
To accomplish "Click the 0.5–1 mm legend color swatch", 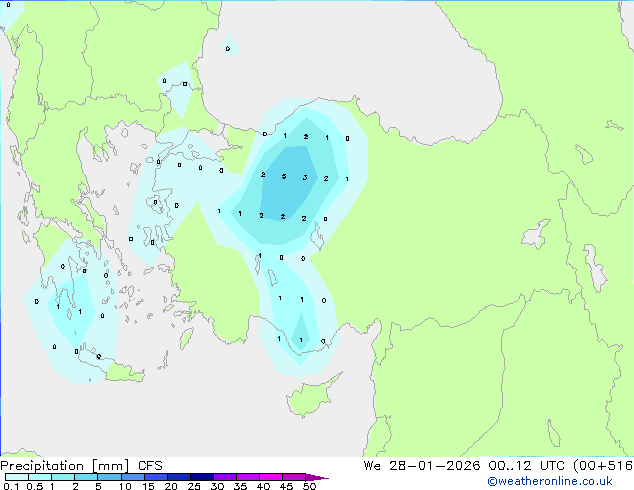I will click(40, 477).
